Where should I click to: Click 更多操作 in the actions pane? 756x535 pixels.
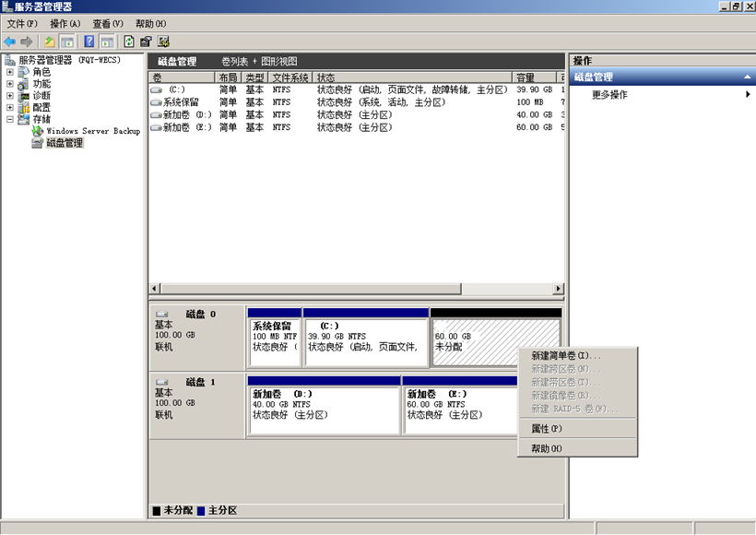(x=609, y=94)
